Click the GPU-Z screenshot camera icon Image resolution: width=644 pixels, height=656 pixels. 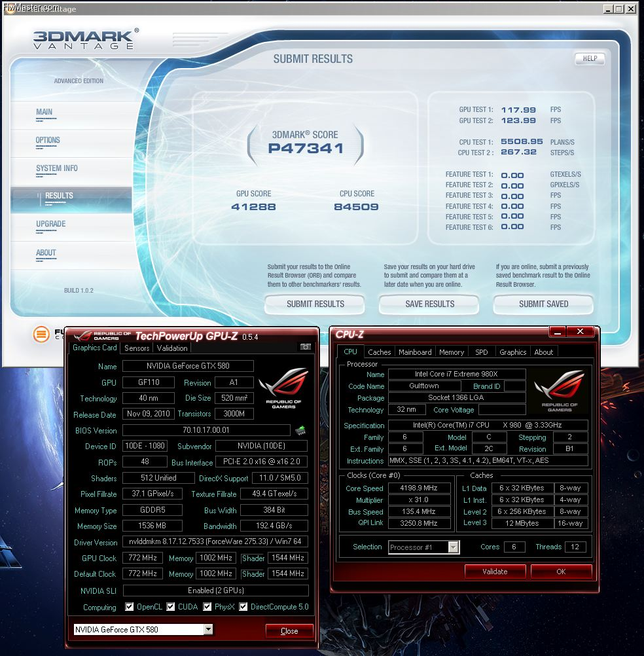click(x=306, y=347)
